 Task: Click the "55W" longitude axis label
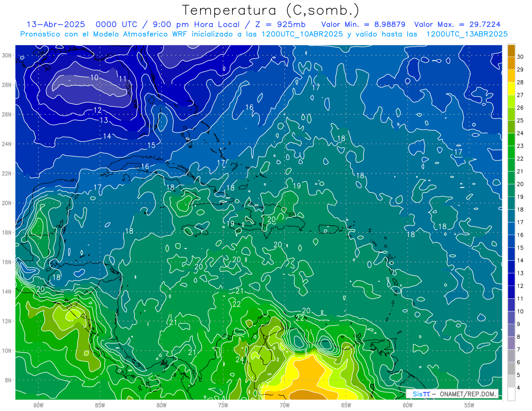469,405
